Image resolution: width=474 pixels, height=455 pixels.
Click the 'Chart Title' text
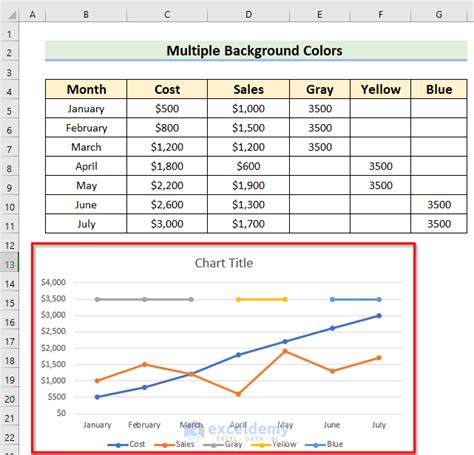point(224,263)
